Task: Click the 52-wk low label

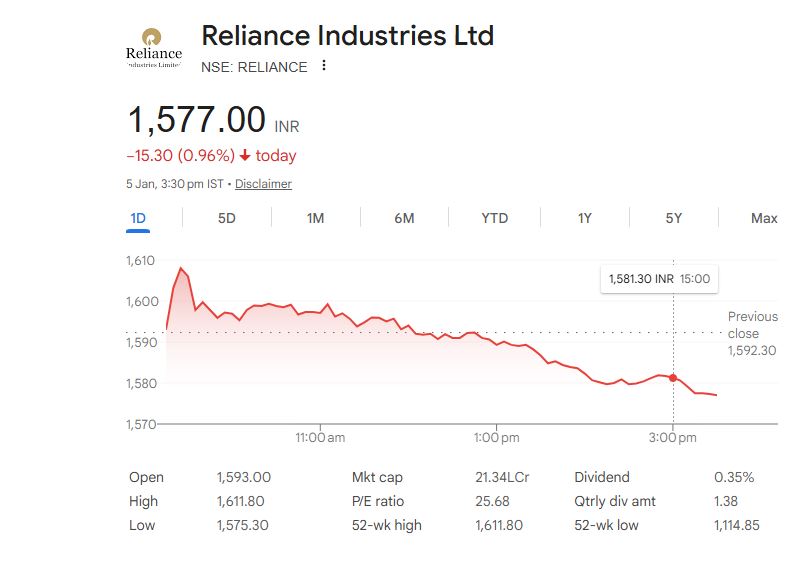Action: [608, 525]
